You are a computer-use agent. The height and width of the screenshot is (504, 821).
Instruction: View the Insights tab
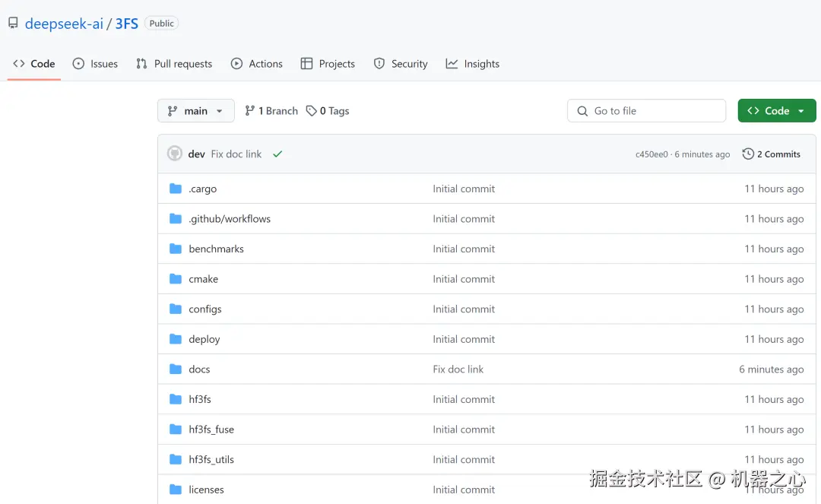click(473, 64)
